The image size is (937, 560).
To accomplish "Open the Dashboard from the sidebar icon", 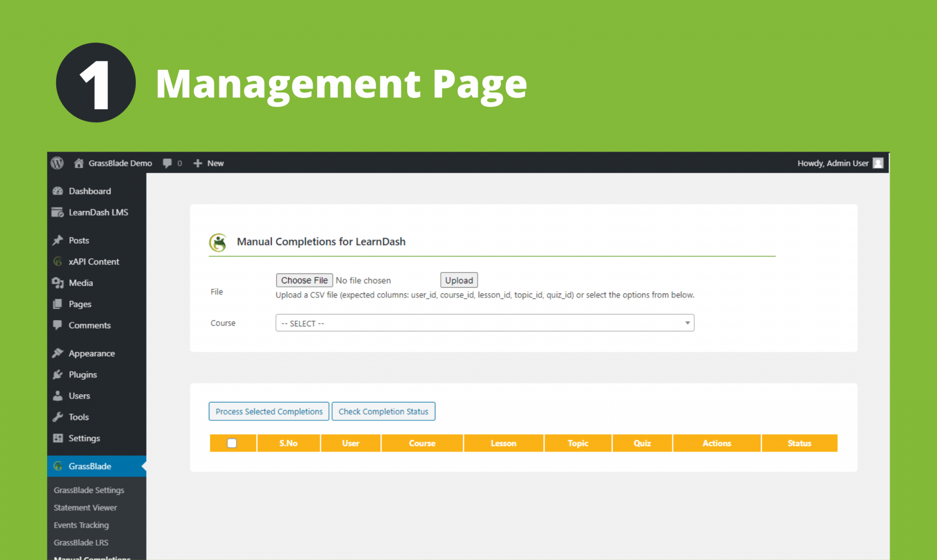I will [x=59, y=191].
